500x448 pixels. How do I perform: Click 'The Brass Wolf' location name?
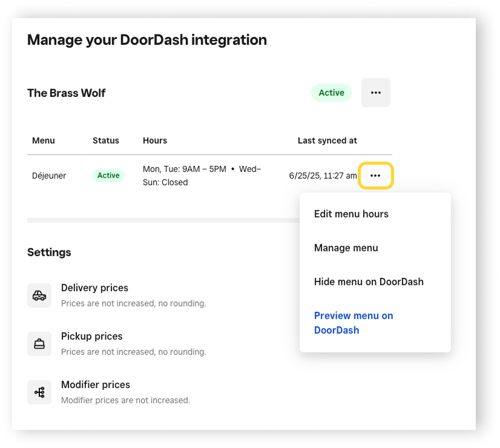coord(67,93)
